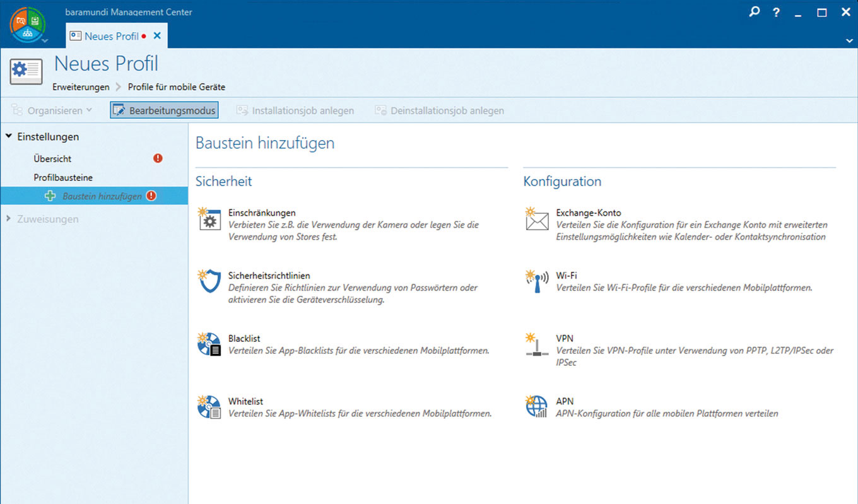Click the Bearbeitungsmodus pencil icon
Image resolution: width=858 pixels, height=504 pixels.
coord(119,110)
